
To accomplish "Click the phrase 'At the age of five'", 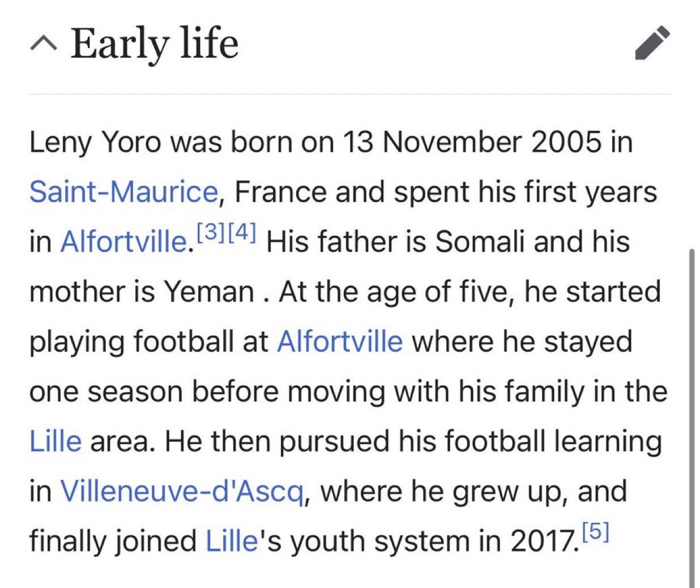I will point(397,292).
